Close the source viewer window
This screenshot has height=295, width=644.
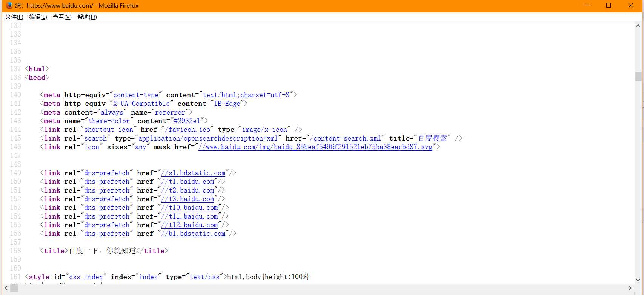tap(631, 5)
